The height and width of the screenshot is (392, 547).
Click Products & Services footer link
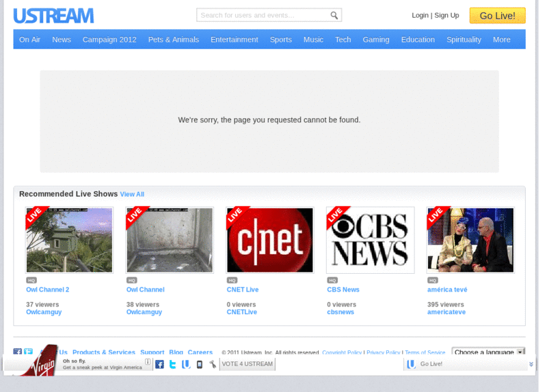click(x=104, y=352)
